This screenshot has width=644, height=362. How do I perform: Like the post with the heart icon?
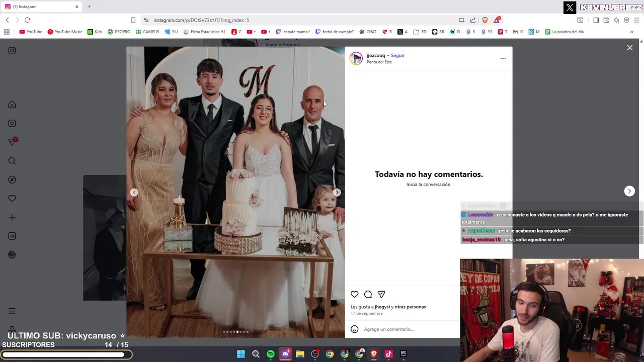pos(355,294)
